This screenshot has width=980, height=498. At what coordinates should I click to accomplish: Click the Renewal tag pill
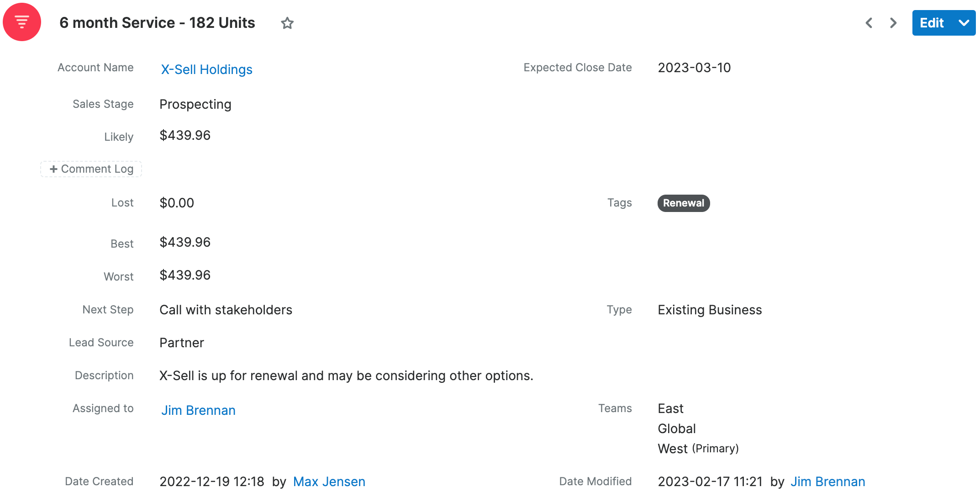(x=683, y=203)
